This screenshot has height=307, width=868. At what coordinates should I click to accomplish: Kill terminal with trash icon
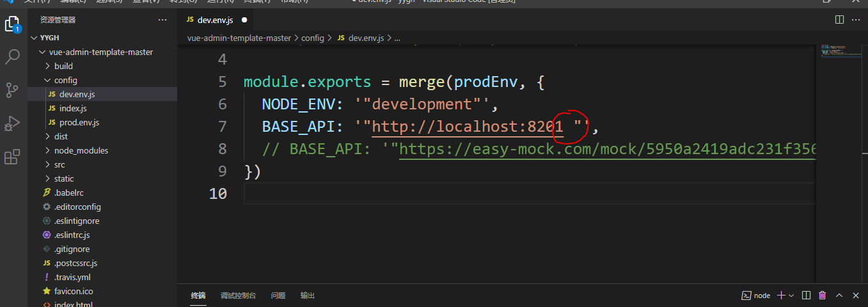click(823, 295)
